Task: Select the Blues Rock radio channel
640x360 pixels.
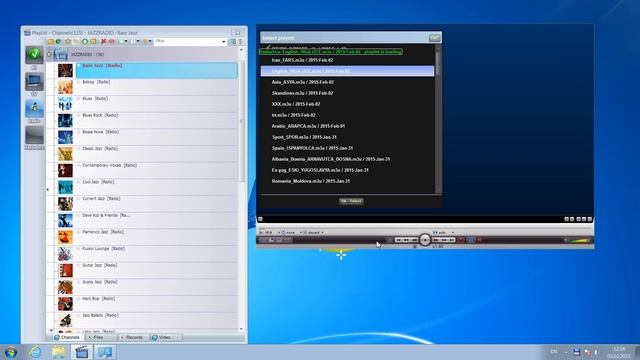Action: [156, 120]
